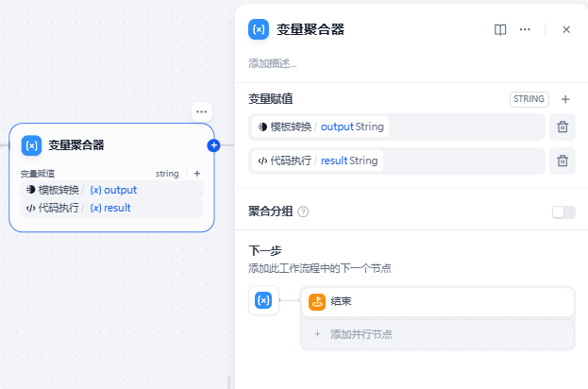Click the code execution icon in panel row
Image resolution: width=588 pixels, height=389 pixels.
tap(262, 161)
